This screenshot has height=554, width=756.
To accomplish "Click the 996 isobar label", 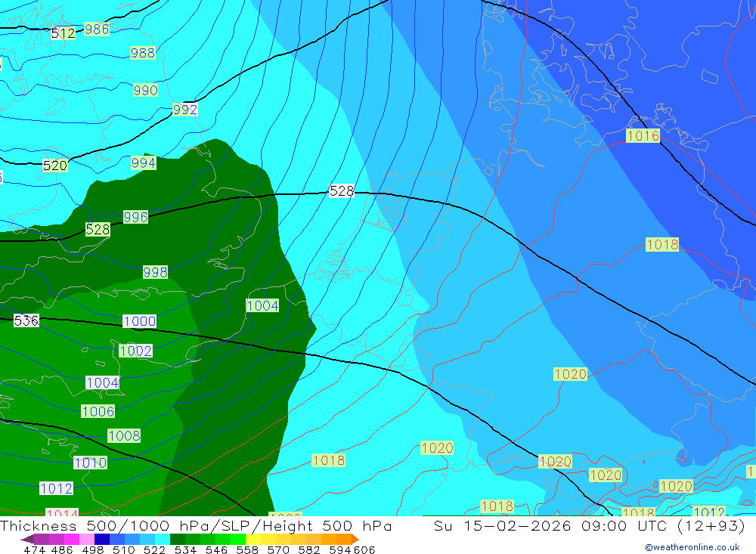I will [135, 217].
